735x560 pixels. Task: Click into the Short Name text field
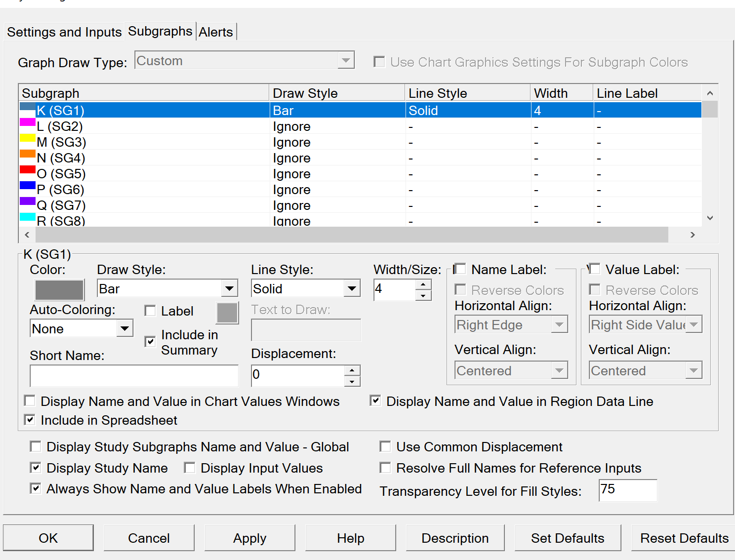[134, 376]
